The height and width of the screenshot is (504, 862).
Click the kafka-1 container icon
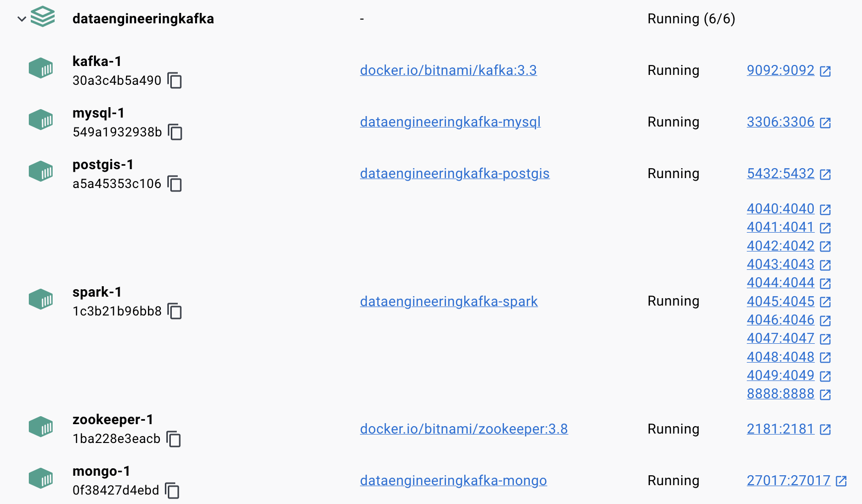tap(41, 68)
